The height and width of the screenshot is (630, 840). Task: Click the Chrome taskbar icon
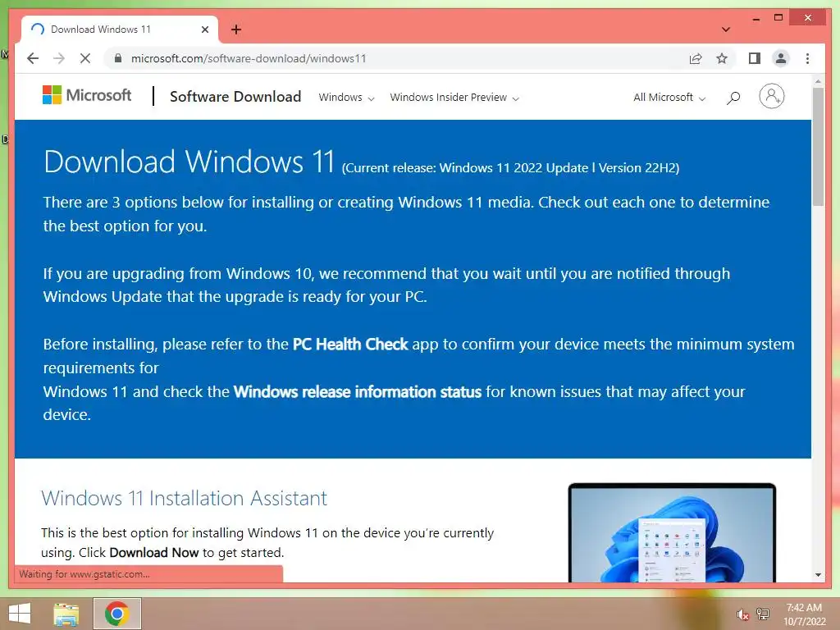click(116, 614)
